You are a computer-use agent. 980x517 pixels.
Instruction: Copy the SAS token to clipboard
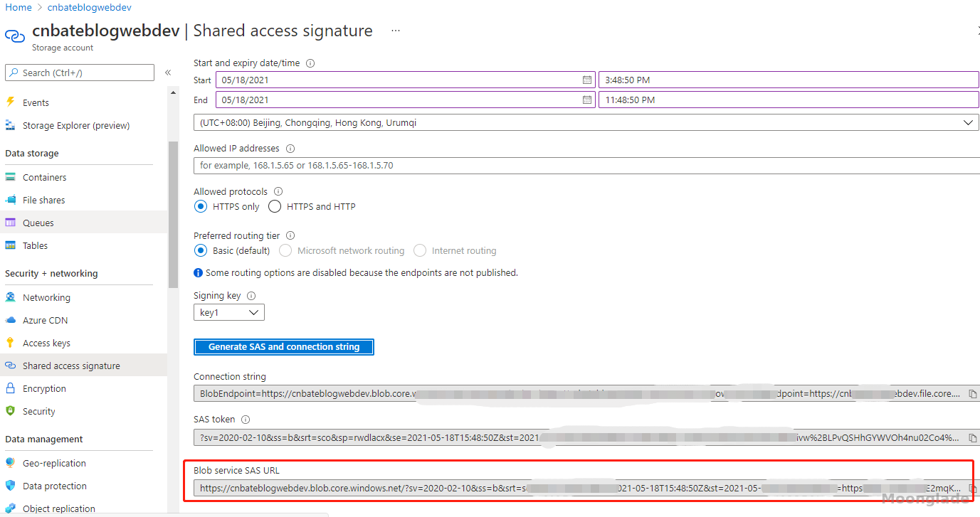coord(973,437)
